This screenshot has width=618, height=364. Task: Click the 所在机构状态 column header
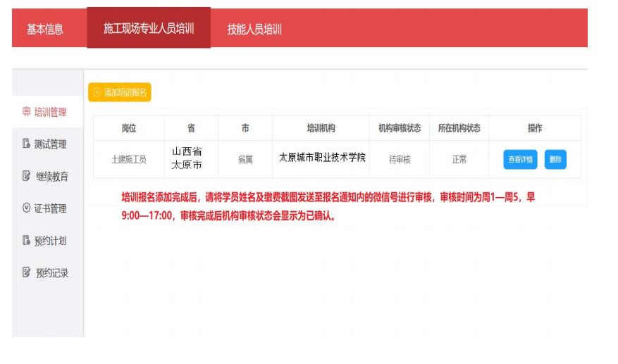tap(459, 128)
